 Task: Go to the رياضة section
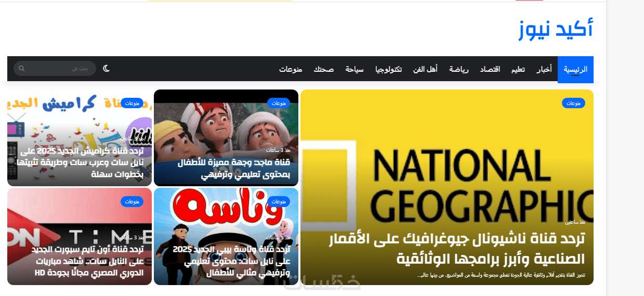pyautogui.click(x=459, y=69)
